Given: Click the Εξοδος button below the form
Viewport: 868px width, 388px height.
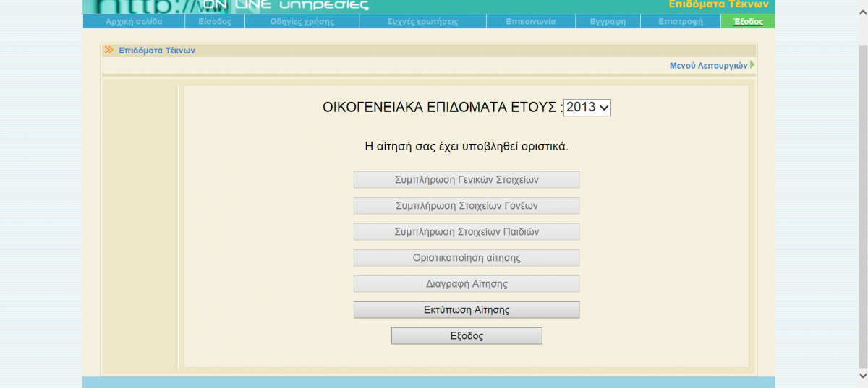Looking at the screenshot, I should (x=467, y=336).
